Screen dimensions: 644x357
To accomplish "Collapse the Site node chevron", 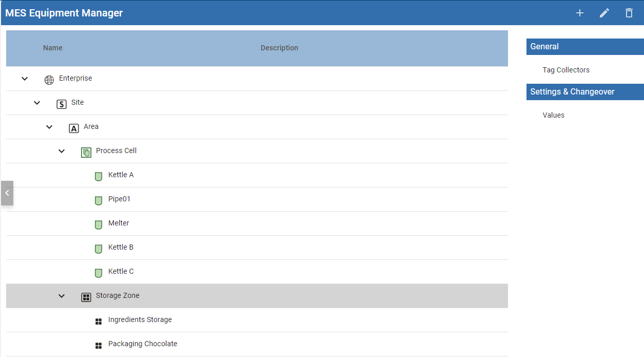I will point(37,103).
